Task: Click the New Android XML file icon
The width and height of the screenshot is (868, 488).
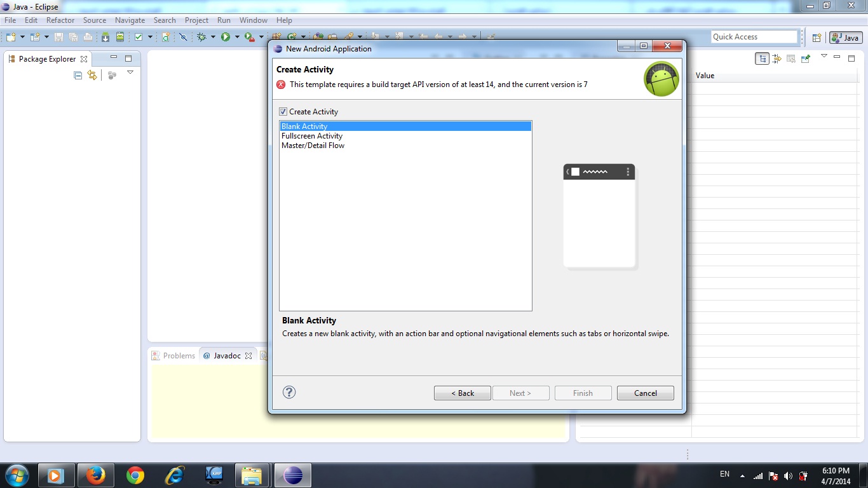Action: click(166, 37)
